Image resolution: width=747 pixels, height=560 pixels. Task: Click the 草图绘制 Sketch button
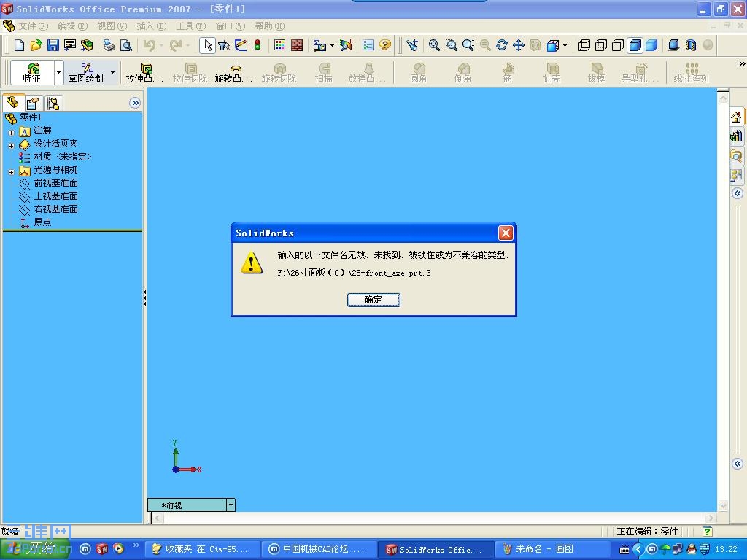86,72
